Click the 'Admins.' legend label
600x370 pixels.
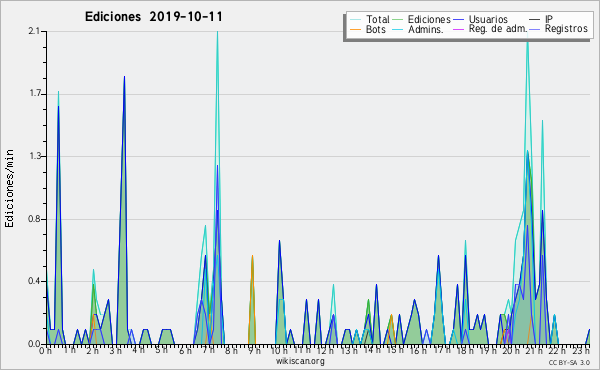426,29
